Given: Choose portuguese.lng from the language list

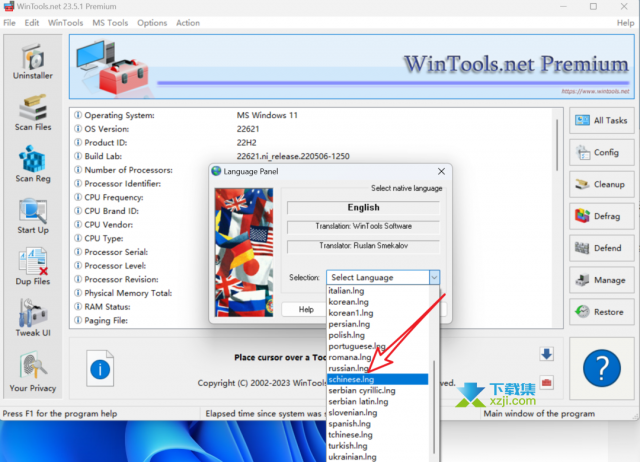Looking at the screenshot, I should click(x=378, y=346).
